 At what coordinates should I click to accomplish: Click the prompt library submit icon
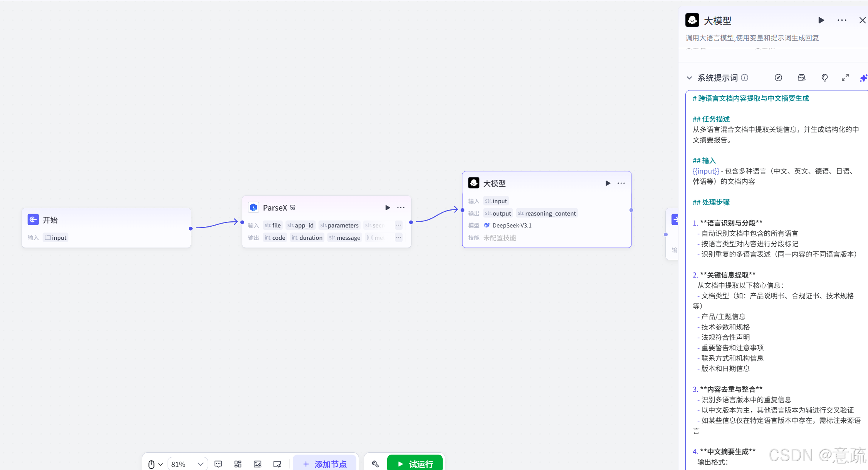pyautogui.click(x=801, y=78)
